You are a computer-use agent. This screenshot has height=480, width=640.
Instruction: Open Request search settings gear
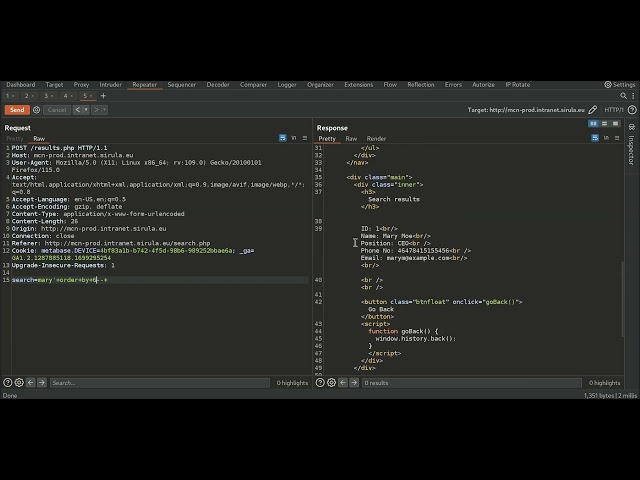pyautogui.click(x=19, y=383)
